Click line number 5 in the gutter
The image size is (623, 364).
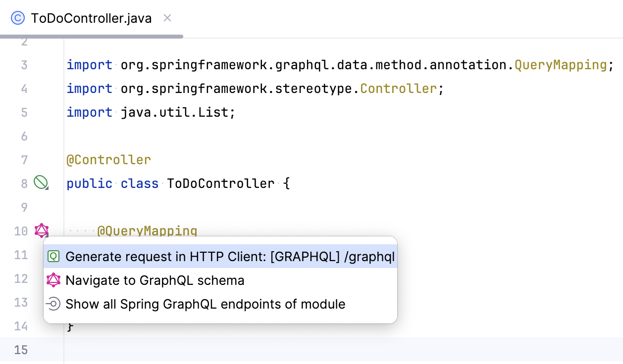click(x=24, y=112)
